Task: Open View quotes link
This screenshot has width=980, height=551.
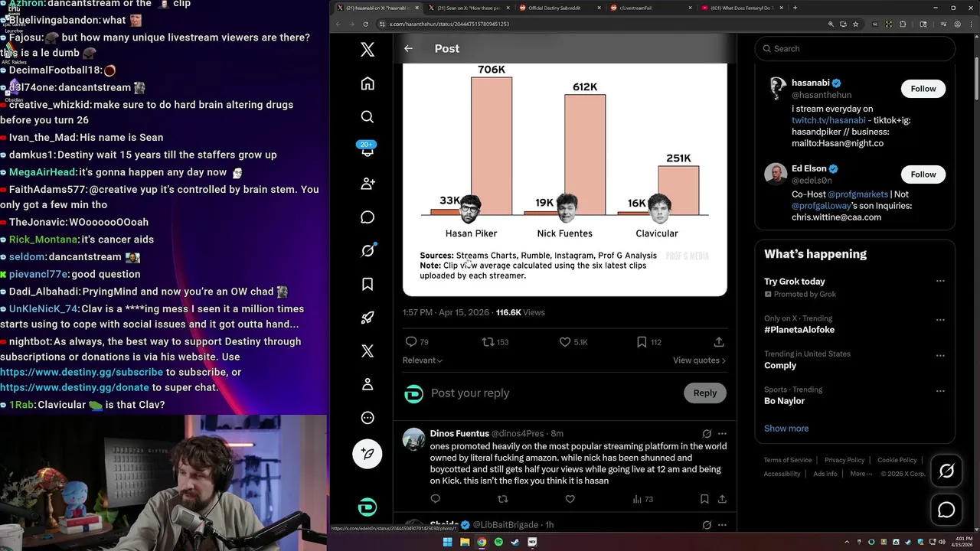Action: coord(699,360)
